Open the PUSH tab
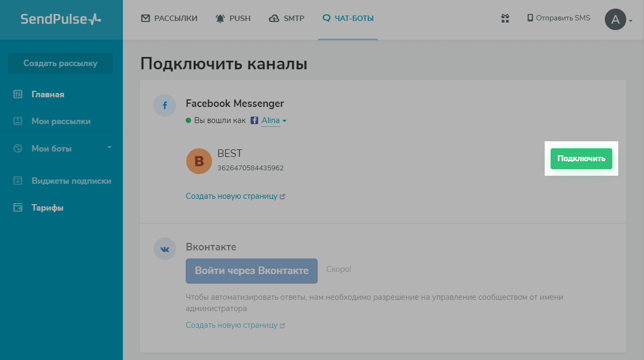 (x=233, y=18)
